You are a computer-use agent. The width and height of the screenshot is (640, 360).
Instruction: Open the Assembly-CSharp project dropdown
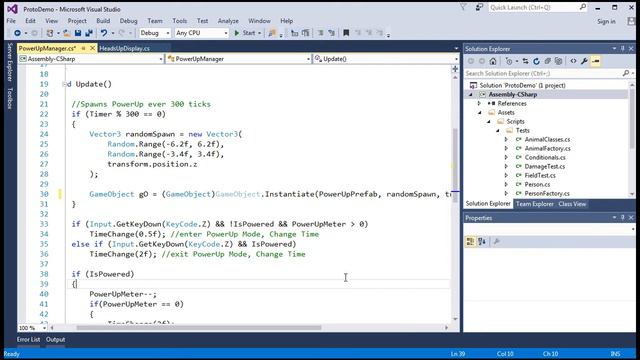click(161, 59)
